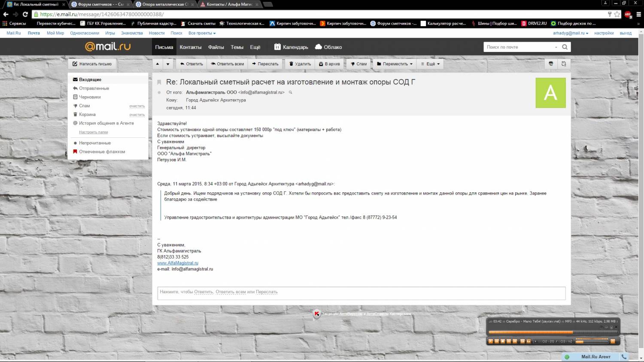Image resolution: width=644 pixels, height=362 pixels.
Task: Open the www.AlfaMagistral.ru link
Action: point(178,263)
